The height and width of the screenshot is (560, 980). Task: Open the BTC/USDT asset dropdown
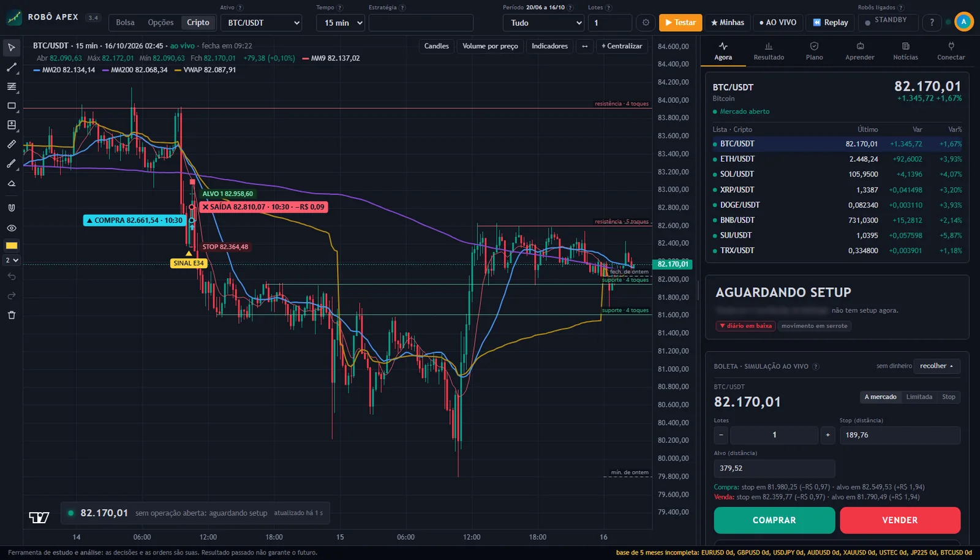262,23
